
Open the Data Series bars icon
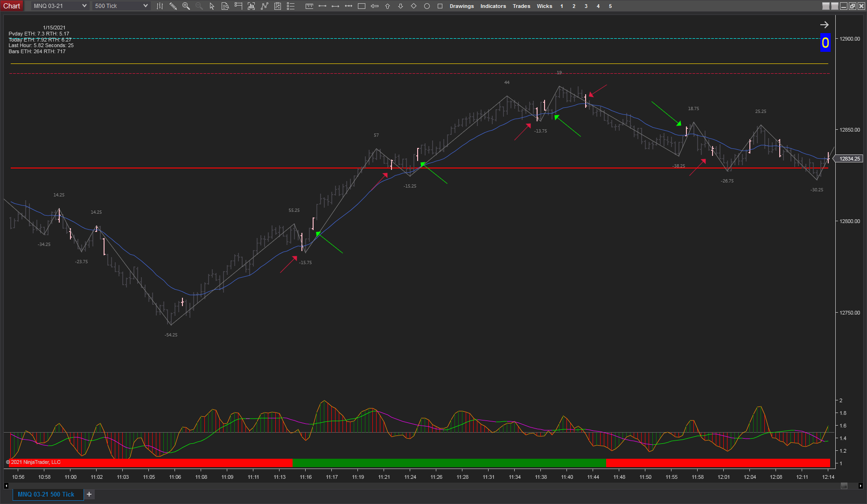(251, 6)
